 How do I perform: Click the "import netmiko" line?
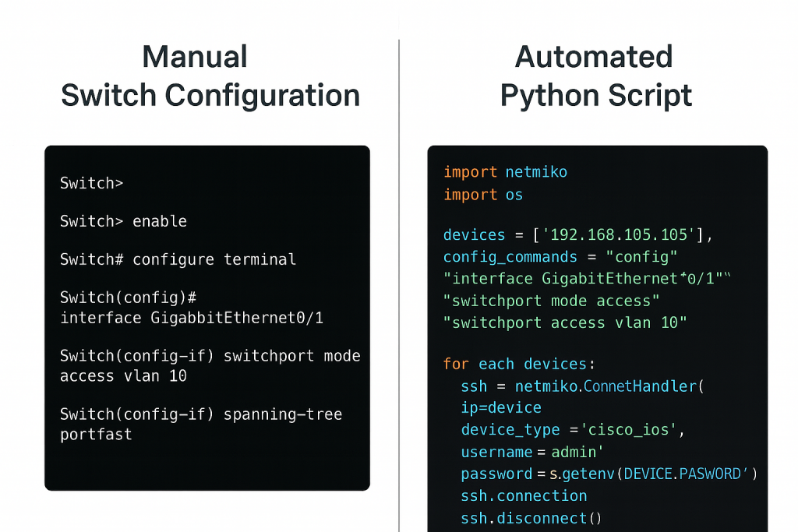coord(505,172)
